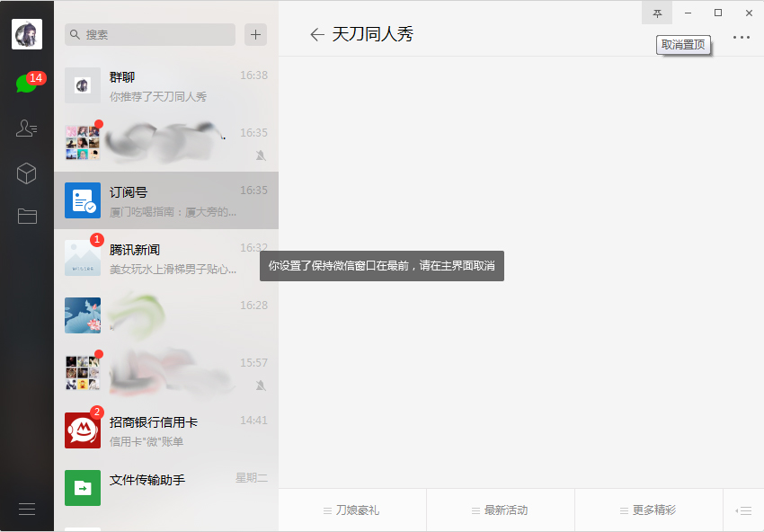Open the hamburger settings menu at bottom left

pyautogui.click(x=26, y=508)
